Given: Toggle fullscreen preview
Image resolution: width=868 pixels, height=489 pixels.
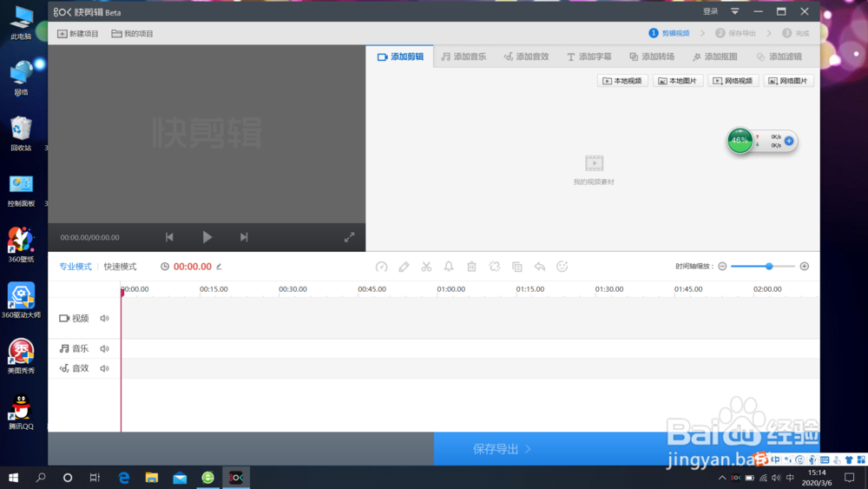Looking at the screenshot, I should point(349,238).
